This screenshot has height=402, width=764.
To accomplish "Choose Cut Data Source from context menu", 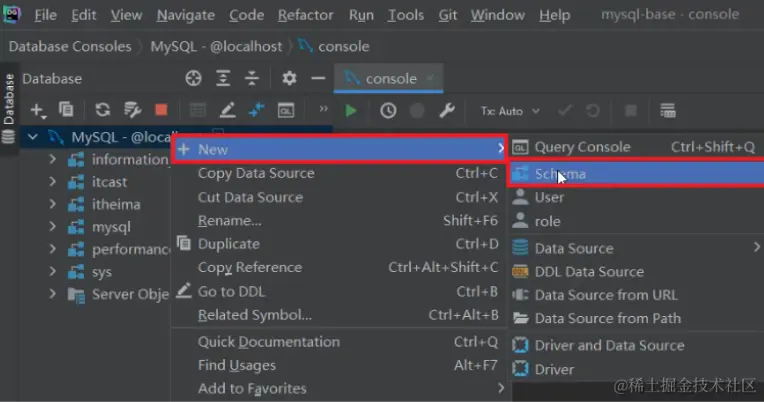I will 340,197.
